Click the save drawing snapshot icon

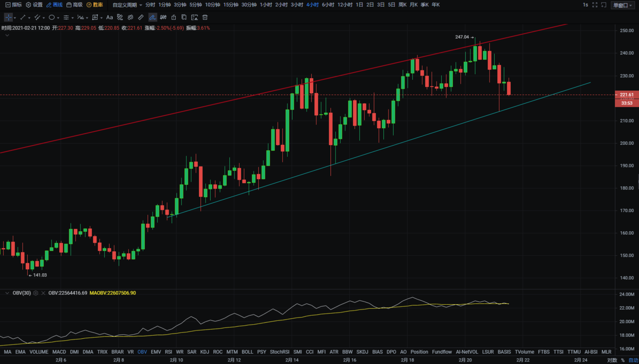(194, 17)
